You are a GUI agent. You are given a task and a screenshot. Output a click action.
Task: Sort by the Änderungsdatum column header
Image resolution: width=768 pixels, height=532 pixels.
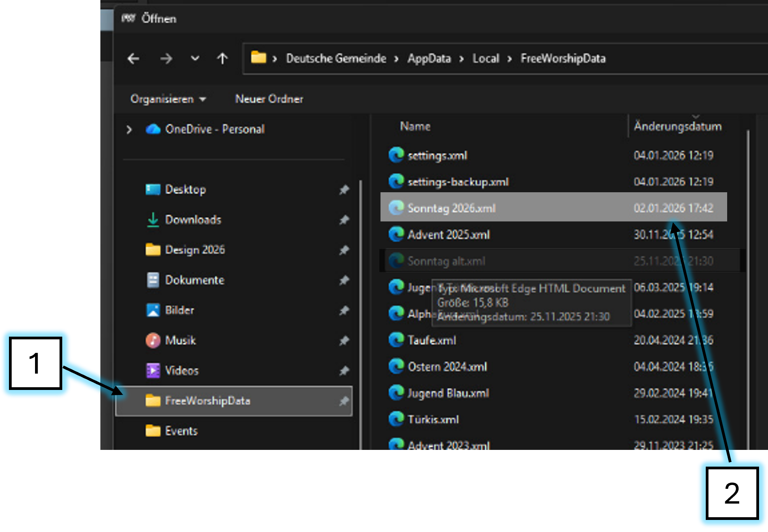pos(677,126)
